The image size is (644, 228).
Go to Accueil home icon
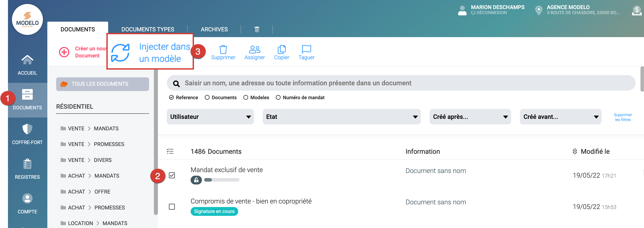click(27, 60)
